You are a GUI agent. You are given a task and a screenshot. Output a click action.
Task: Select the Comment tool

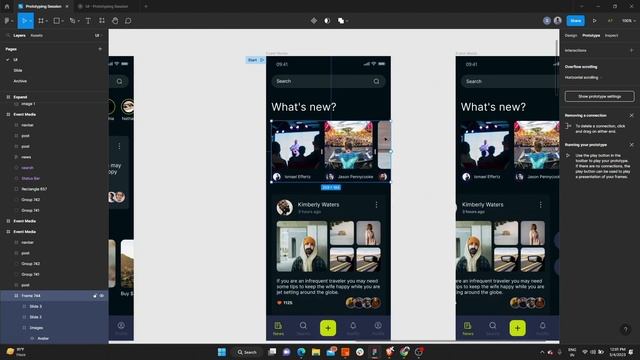coord(128,20)
